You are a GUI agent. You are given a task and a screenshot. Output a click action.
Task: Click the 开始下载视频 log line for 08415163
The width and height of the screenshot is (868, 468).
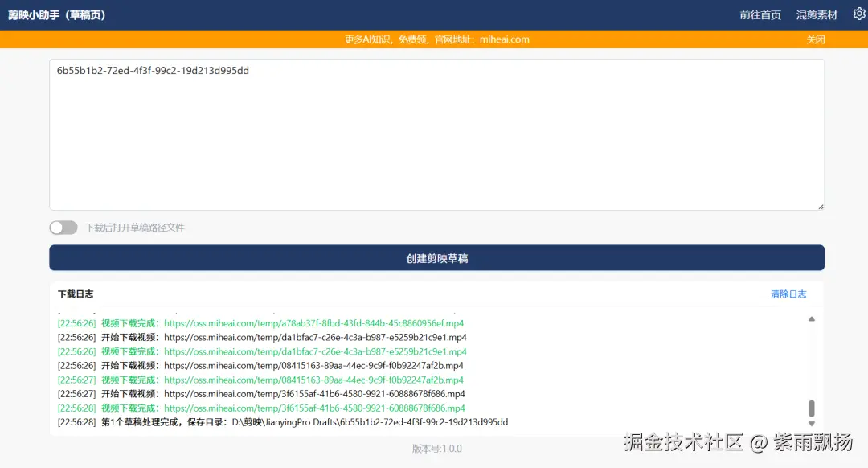coord(260,366)
